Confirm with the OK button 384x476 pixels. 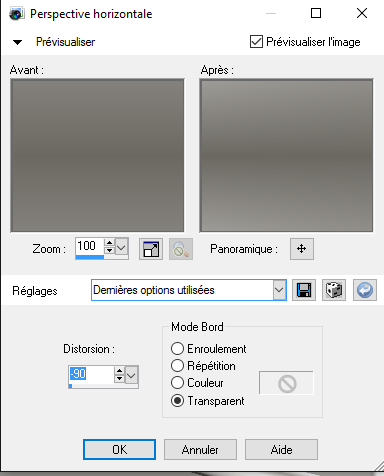pos(119,450)
